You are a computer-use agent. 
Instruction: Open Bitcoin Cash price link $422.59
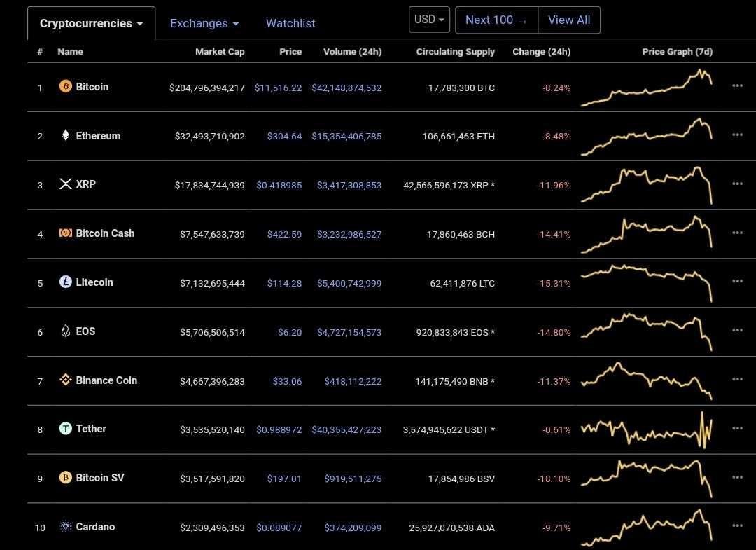pos(284,235)
